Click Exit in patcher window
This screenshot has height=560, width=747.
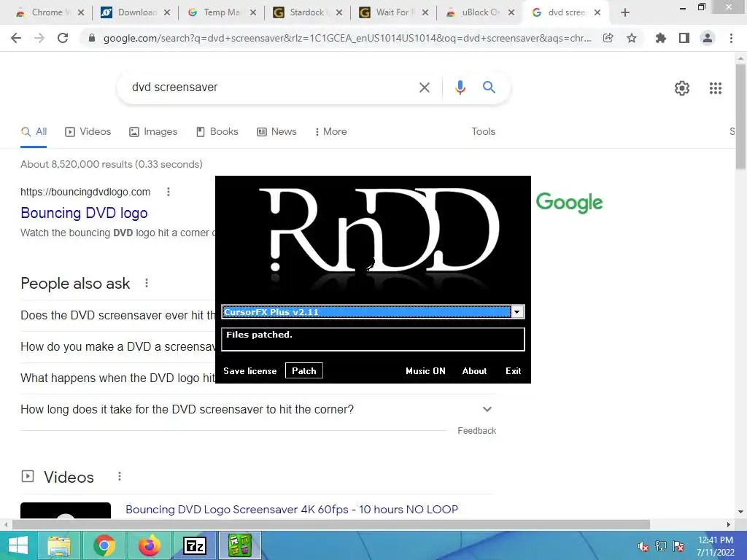pyautogui.click(x=513, y=371)
